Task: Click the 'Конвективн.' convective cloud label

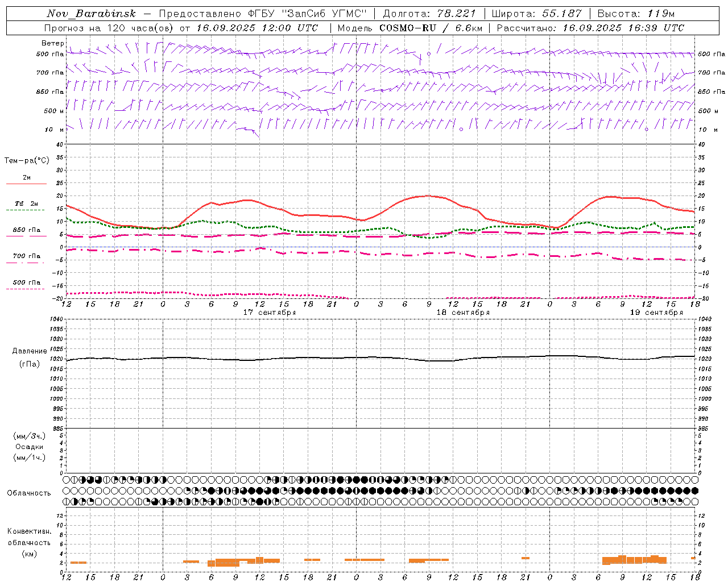Action: tap(30, 531)
